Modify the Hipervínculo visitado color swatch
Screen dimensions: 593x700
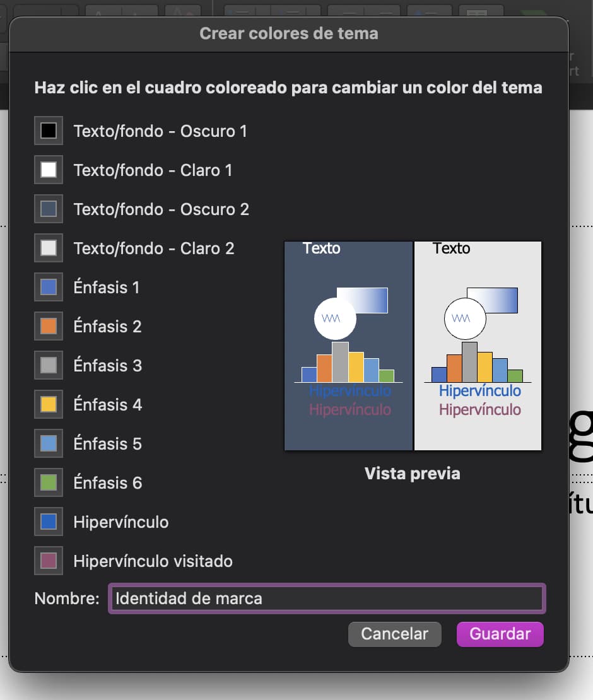[48, 561]
